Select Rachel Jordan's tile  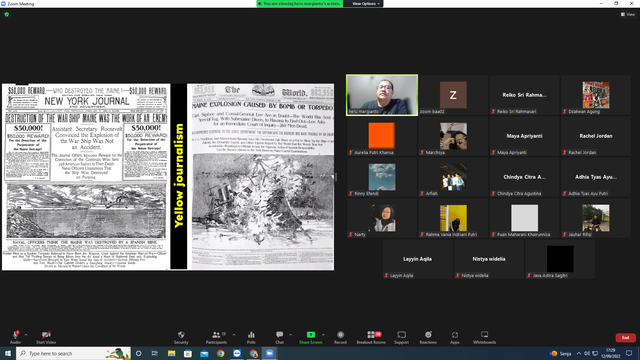click(596, 136)
